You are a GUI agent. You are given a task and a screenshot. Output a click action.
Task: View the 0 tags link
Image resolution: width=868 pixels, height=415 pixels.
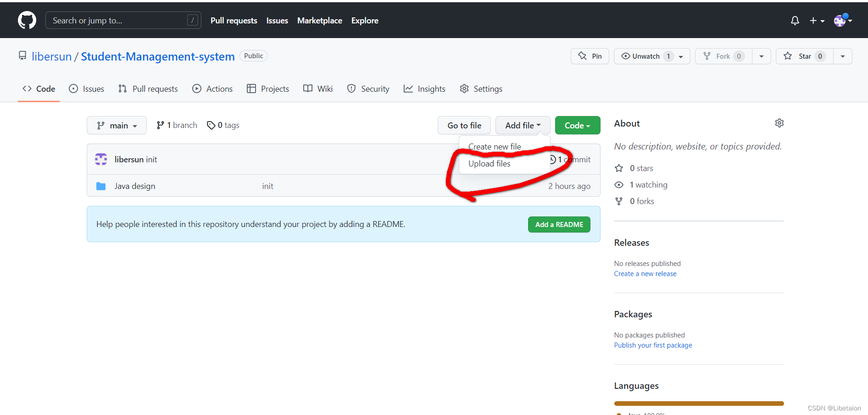pyautogui.click(x=223, y=125)
